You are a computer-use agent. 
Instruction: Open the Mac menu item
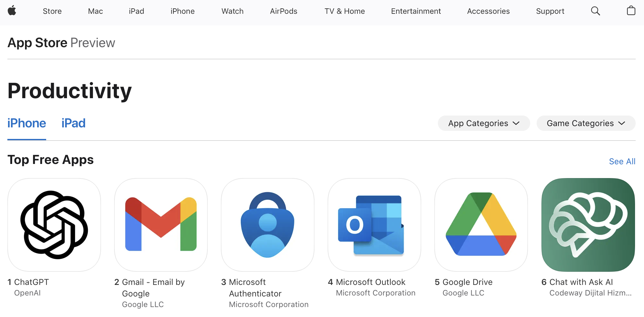tap(95, 11)
